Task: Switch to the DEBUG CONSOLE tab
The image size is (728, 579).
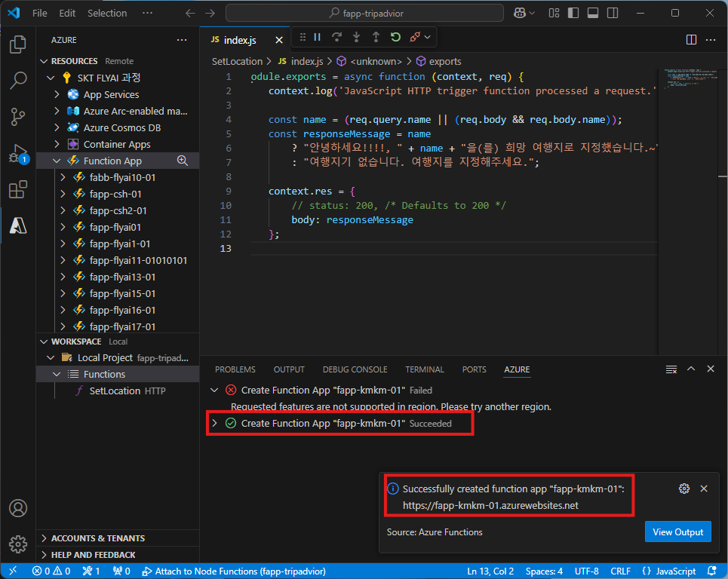Action: click(355, 369)
